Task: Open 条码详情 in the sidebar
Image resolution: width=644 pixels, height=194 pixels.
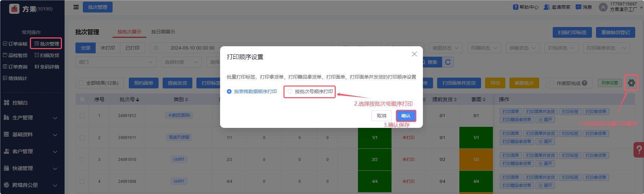Action: click(47, 67)
